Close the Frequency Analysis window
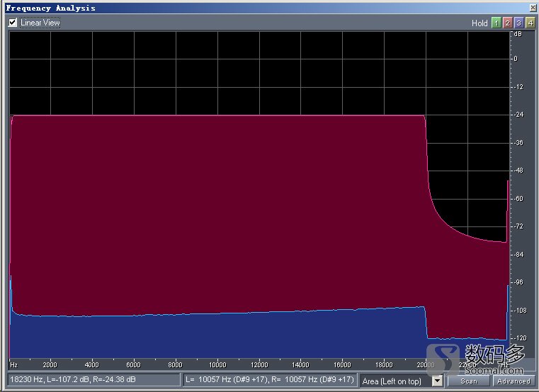 pos(531,8)
